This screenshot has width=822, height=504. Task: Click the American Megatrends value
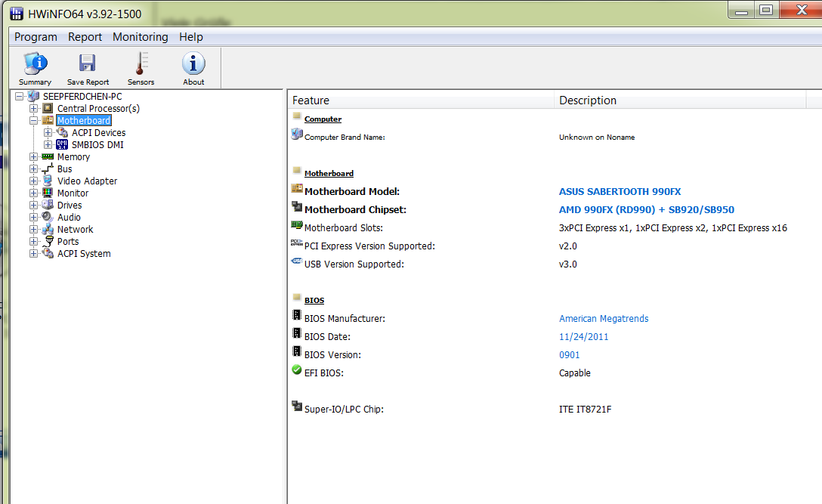click(604, 318)
